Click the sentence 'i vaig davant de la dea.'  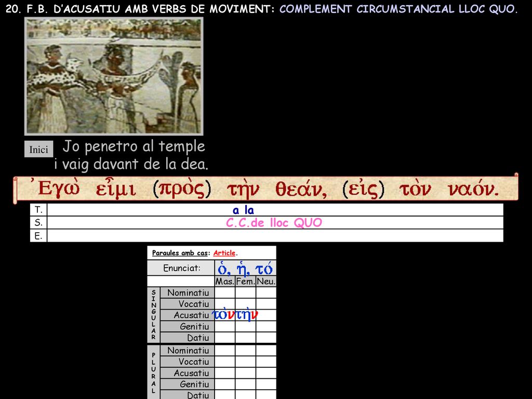(131, 164)
